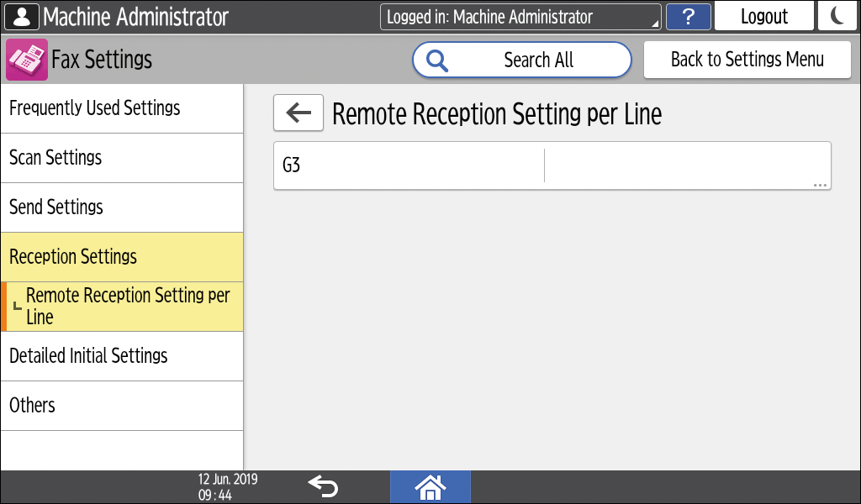Screen dimensions: 861x504
Task: Click the ellipsis on the G3 value field
Action: coord(820,184)
